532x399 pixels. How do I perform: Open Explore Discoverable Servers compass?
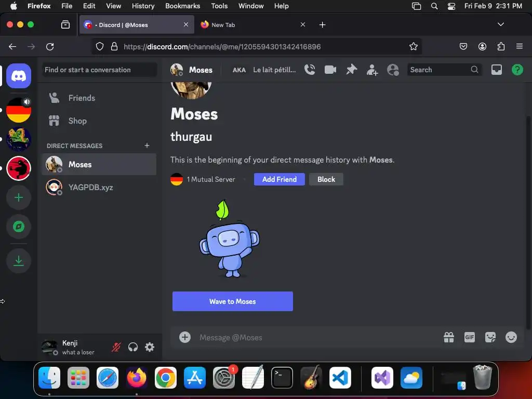(19, 227)
